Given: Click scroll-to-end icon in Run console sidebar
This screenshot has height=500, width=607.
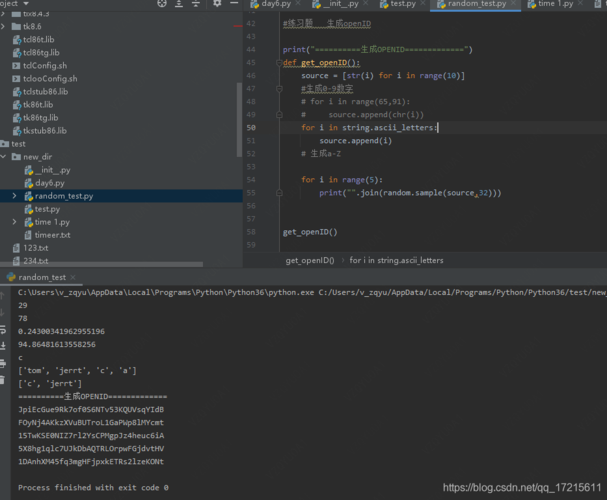Looking at the screenshot, I should 3,346.
